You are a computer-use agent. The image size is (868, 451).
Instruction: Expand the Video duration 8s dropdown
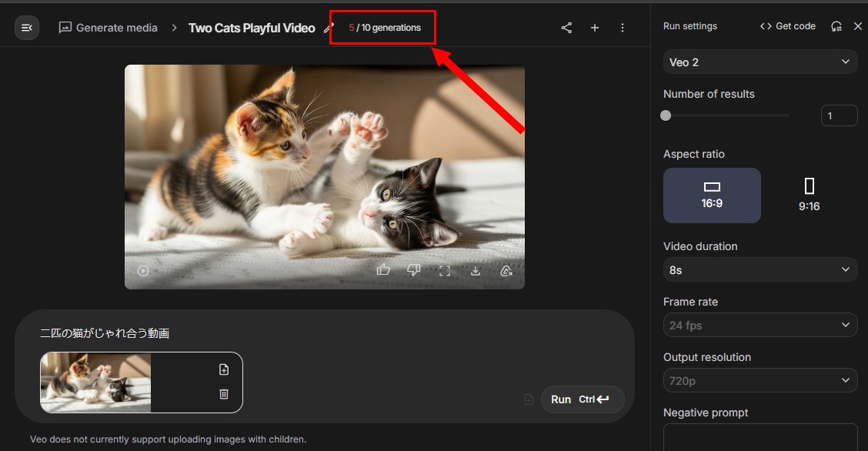[759, 269]
